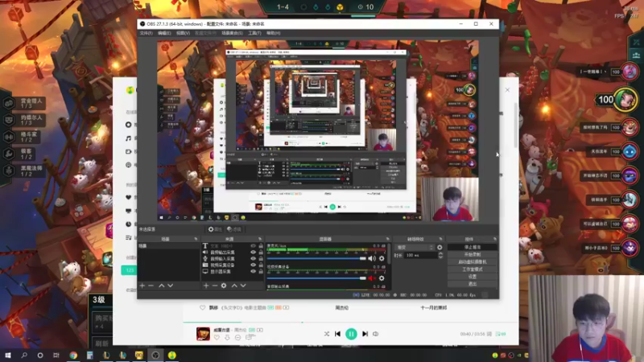Unmute the second mixer channel red speaker icon
Screen dimensions: 644x362
tap(372, 278)
